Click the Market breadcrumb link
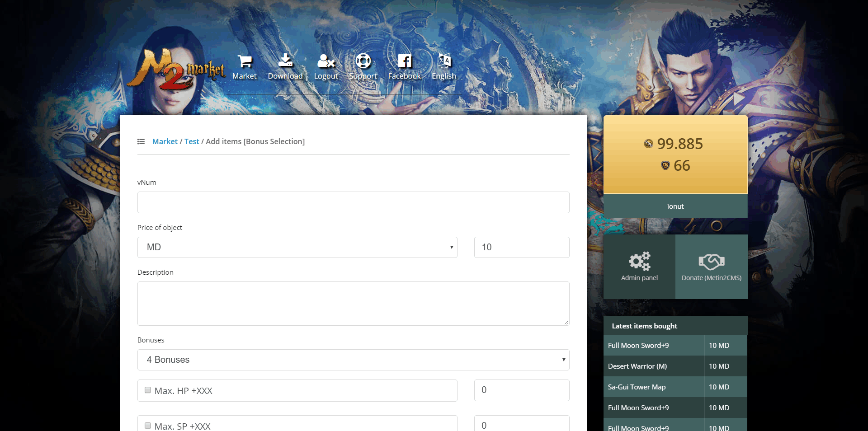The width and height of the screenshot is (868, 431). (x=165, y=142)
